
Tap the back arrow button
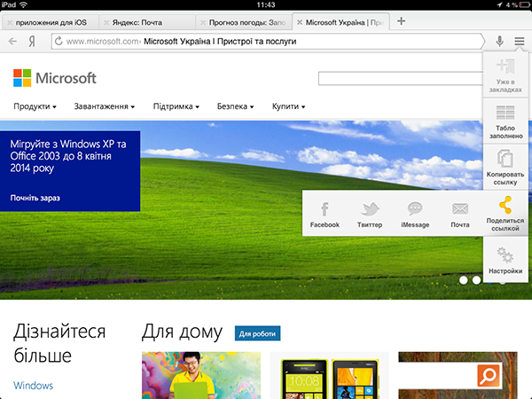point(12,42)
